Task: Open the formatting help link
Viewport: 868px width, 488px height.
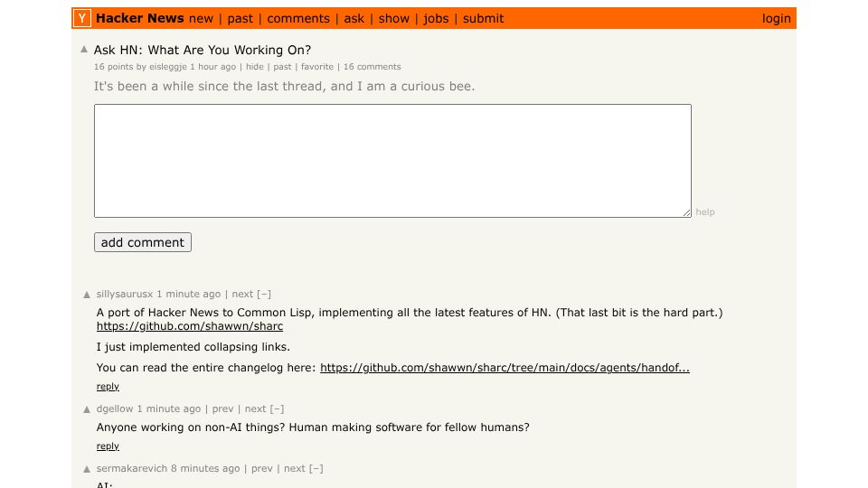Action: point(704,211)
